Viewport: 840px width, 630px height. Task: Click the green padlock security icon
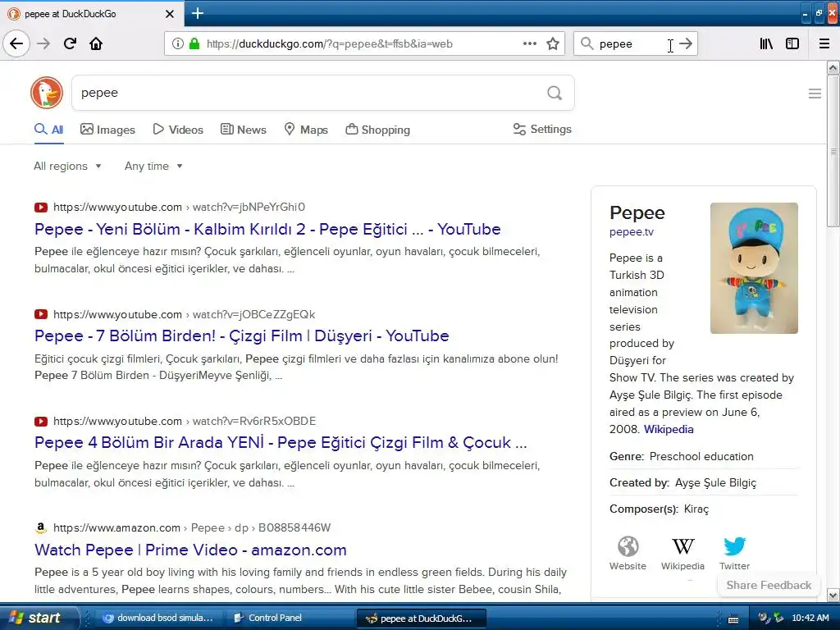194,43
